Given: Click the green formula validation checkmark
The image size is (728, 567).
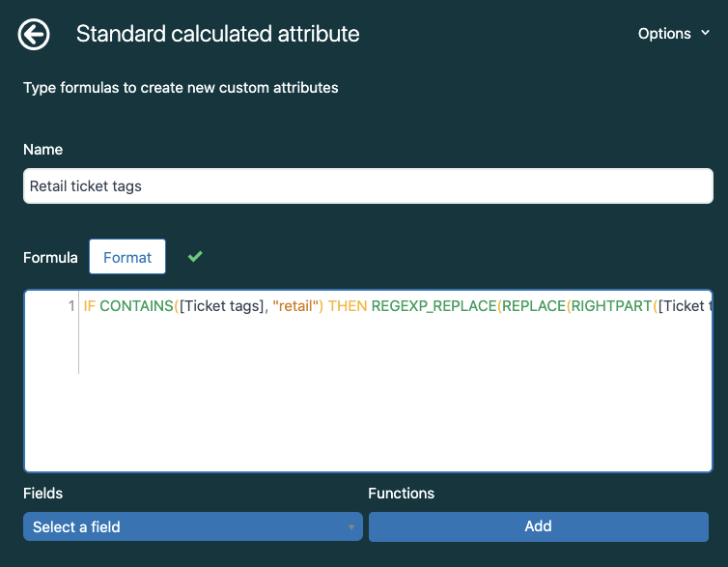Looking at the screenshot, I should (x=195, y=257).
